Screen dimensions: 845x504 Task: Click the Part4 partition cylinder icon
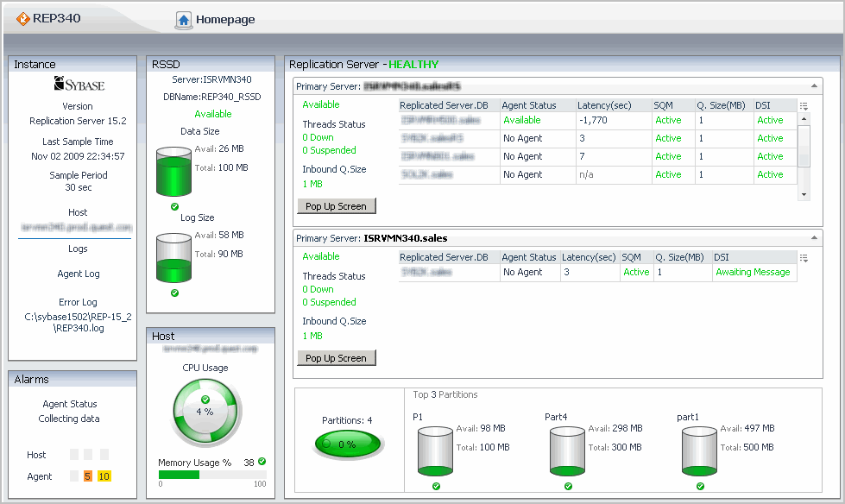tap(567, 450)
